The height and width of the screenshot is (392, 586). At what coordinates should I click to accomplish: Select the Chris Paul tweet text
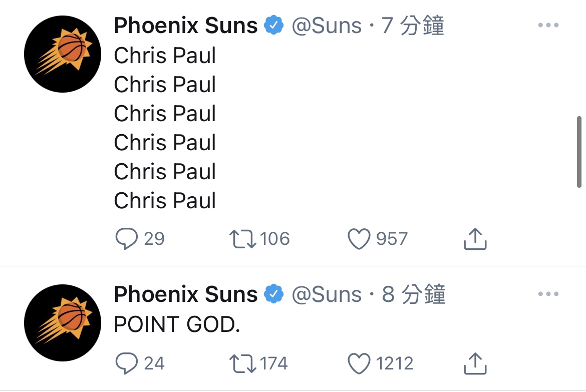click(164, 128)
